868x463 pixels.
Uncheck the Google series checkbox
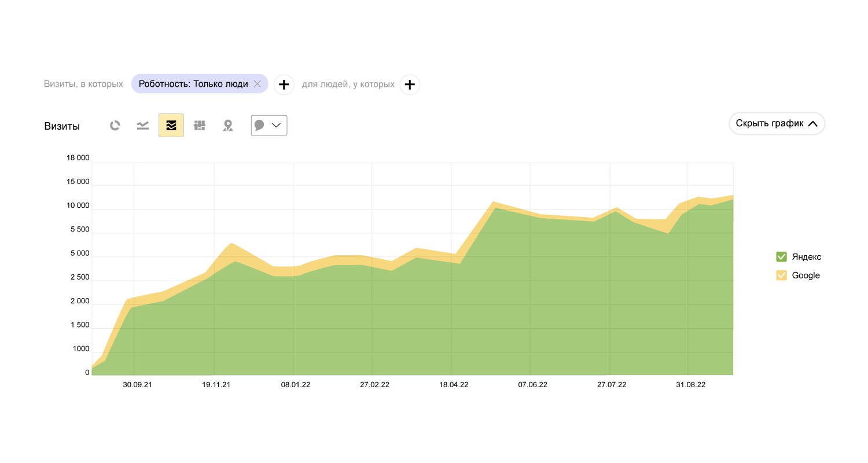tap(781, 275)
